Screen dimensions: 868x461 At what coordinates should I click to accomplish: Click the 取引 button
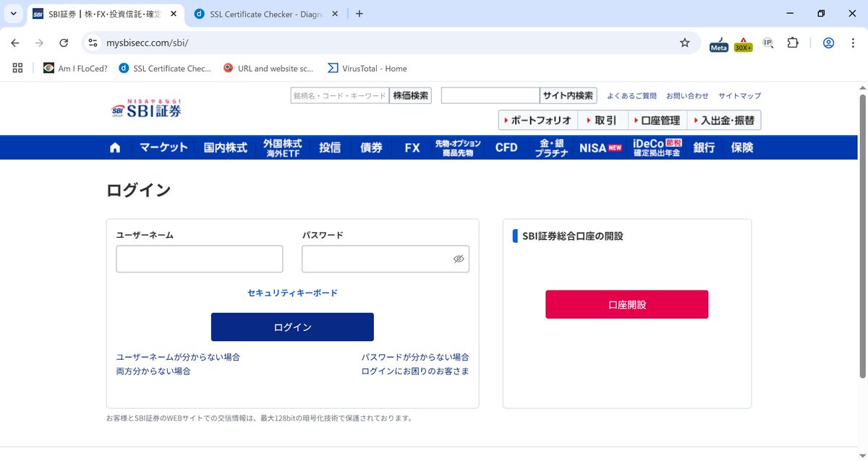(x=602, y=120)
